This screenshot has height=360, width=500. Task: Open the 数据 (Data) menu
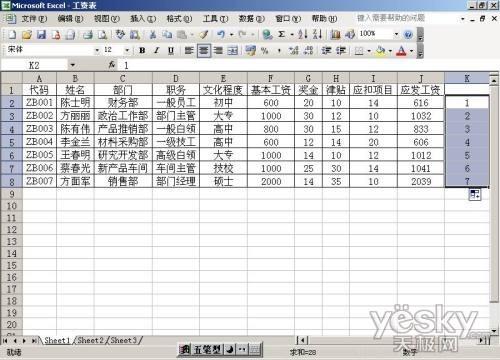[252, 19]
